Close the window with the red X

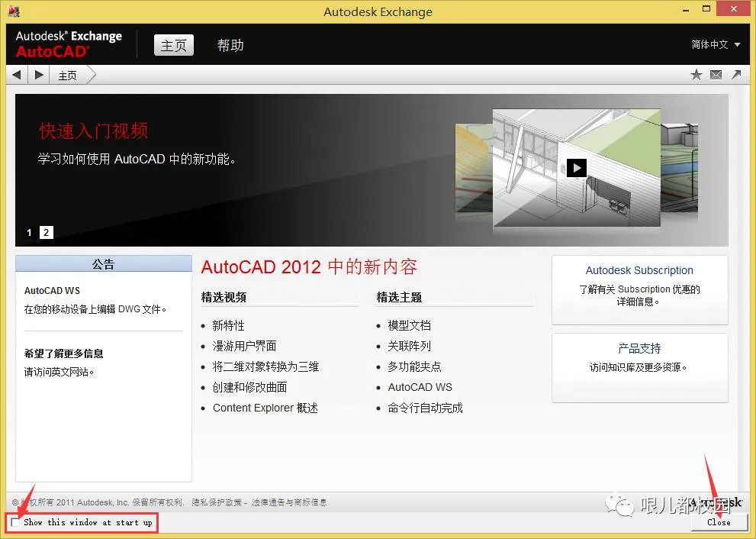pos(734,9)
